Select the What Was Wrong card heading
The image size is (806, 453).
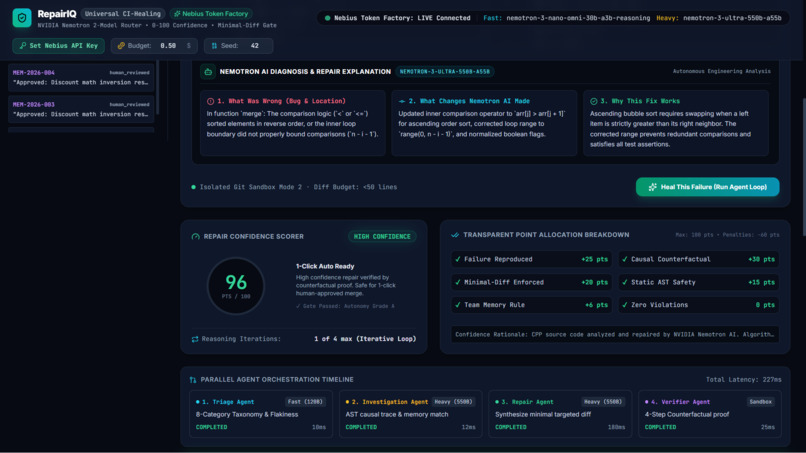(281, 101)
